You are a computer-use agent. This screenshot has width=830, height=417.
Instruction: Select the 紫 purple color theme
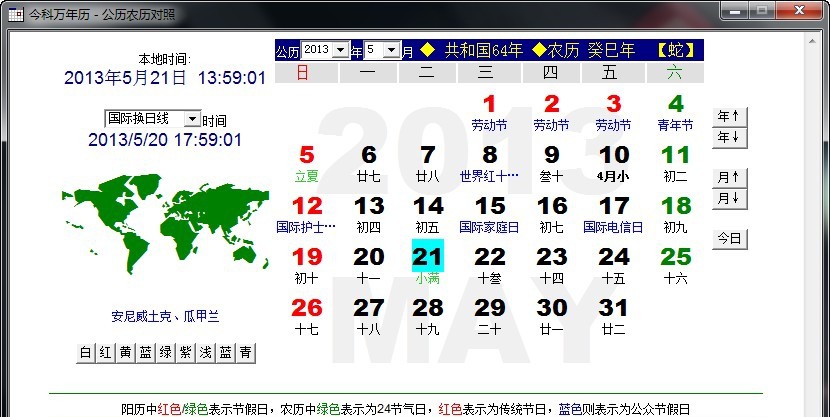click(x=186, y=353)
